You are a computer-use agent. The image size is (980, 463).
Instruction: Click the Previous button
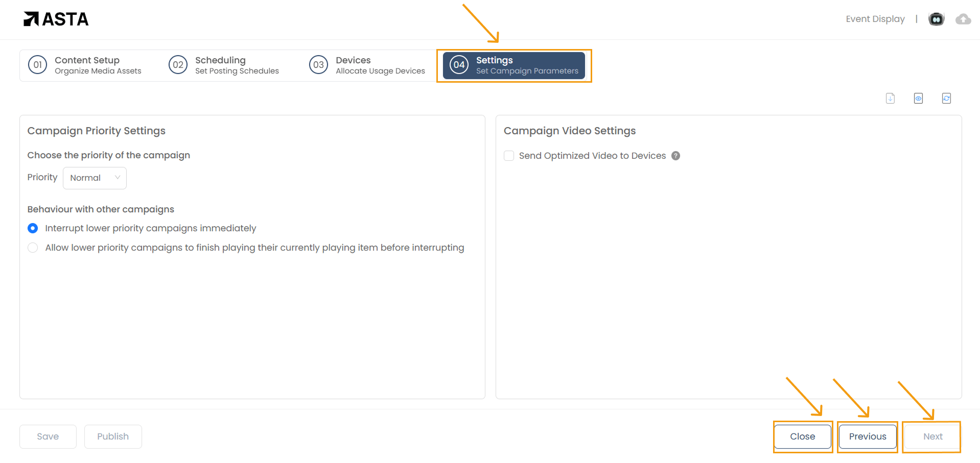point(867,436)
